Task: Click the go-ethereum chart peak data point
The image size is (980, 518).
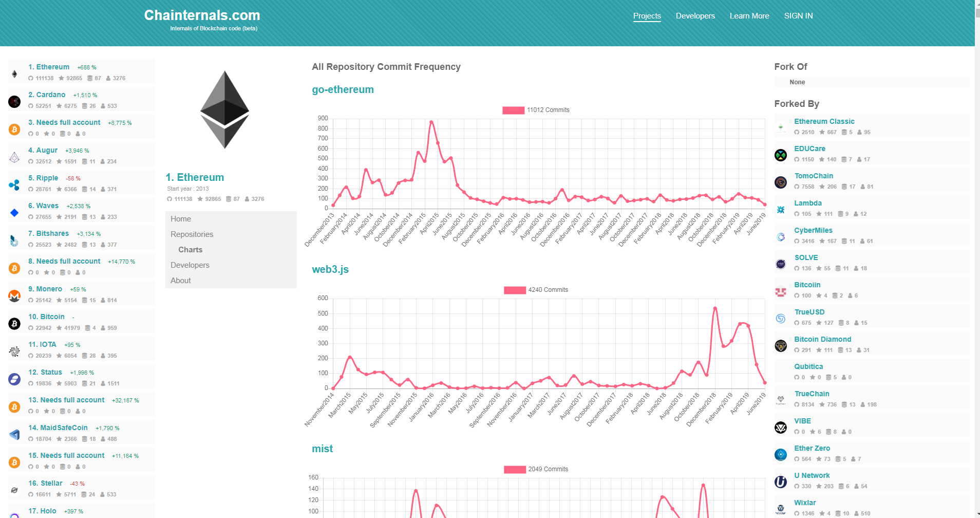Action: [x=431, y=122]
